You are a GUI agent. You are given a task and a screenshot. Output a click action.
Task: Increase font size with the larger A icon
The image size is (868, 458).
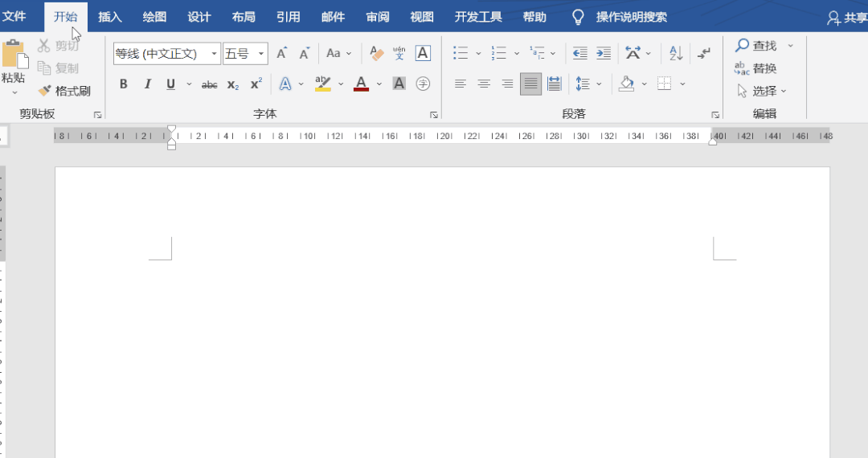282,53
